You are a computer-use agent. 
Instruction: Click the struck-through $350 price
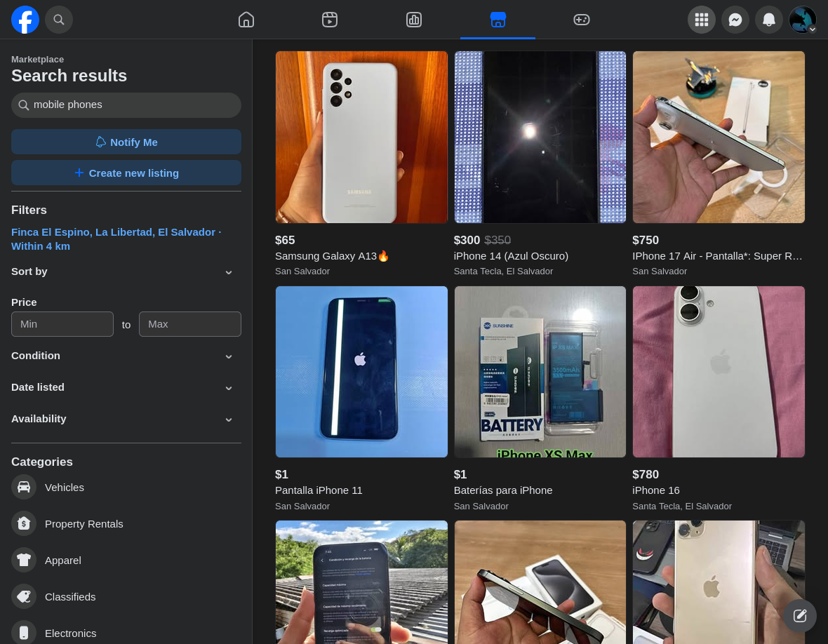point(498,240)
